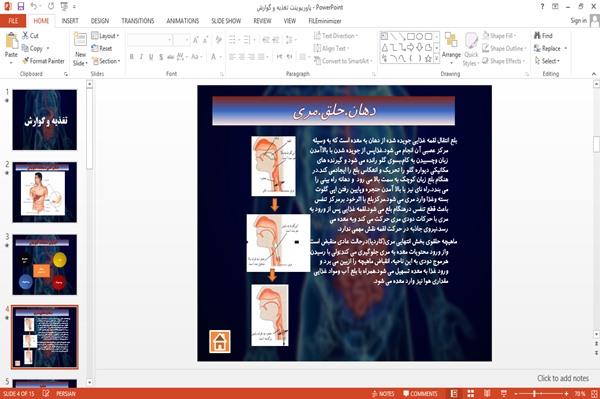Toggle center paragraph alignment
This screenshot has width=600, height=399.
click(241, 57)
